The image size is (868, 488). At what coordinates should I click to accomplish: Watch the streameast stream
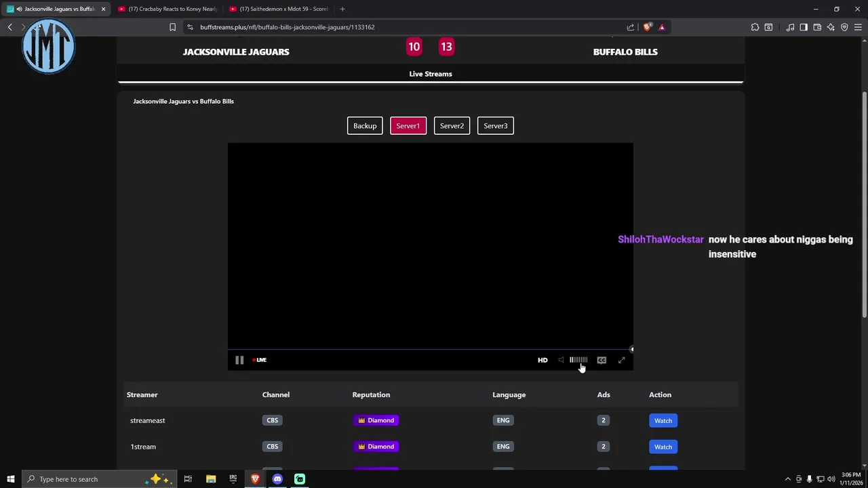[x=663, y=420]
